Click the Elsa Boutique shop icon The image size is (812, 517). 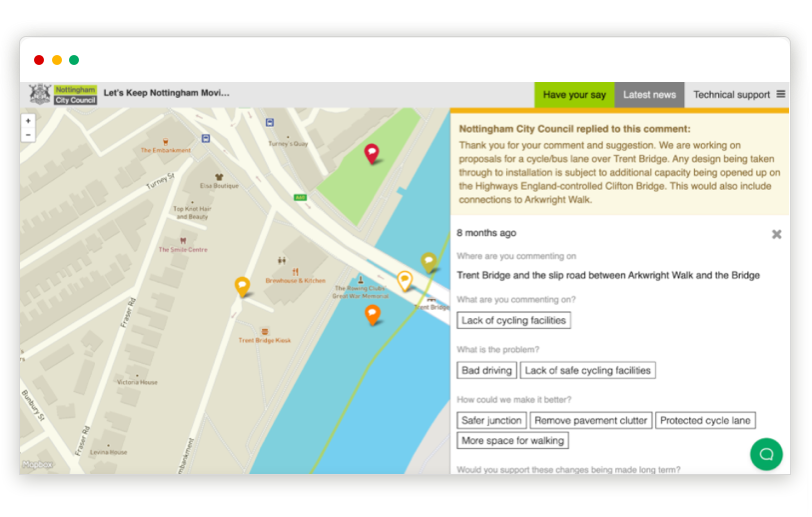219,177
